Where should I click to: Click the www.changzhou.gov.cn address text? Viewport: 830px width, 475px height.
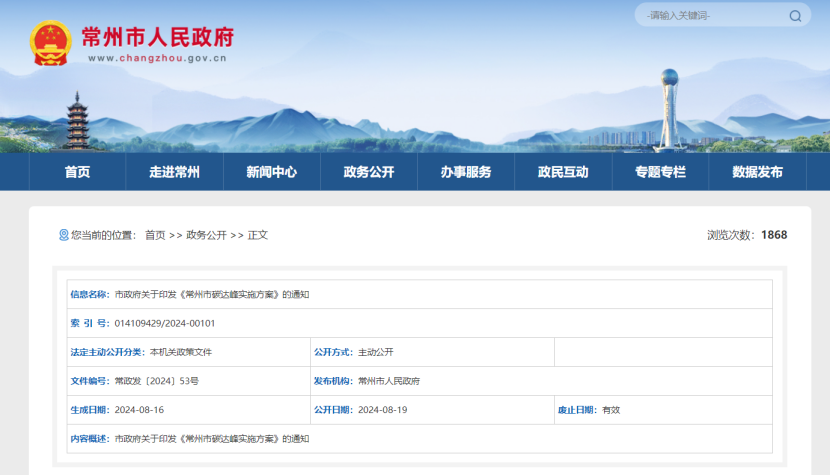157,59
